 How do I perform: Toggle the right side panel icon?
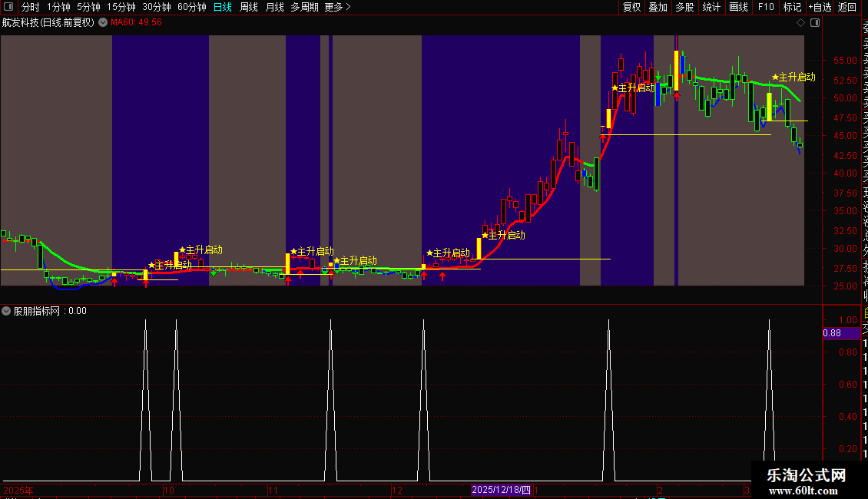pyautogui.click(x=815, y=23)
